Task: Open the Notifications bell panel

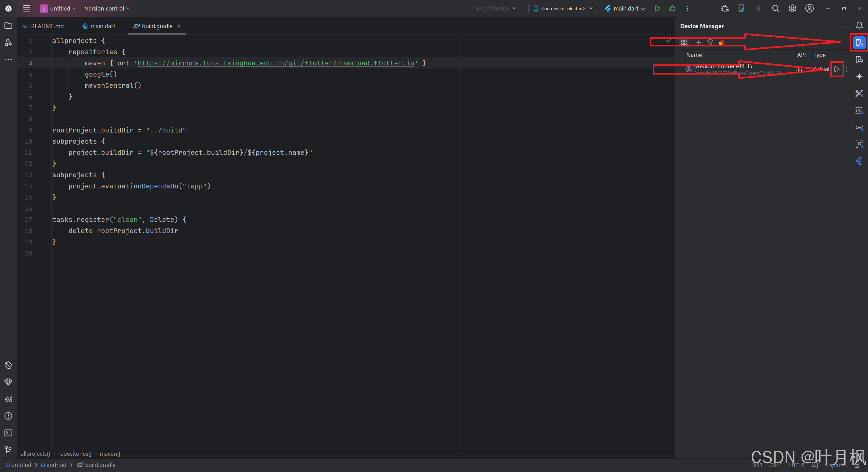Action: 859,26
